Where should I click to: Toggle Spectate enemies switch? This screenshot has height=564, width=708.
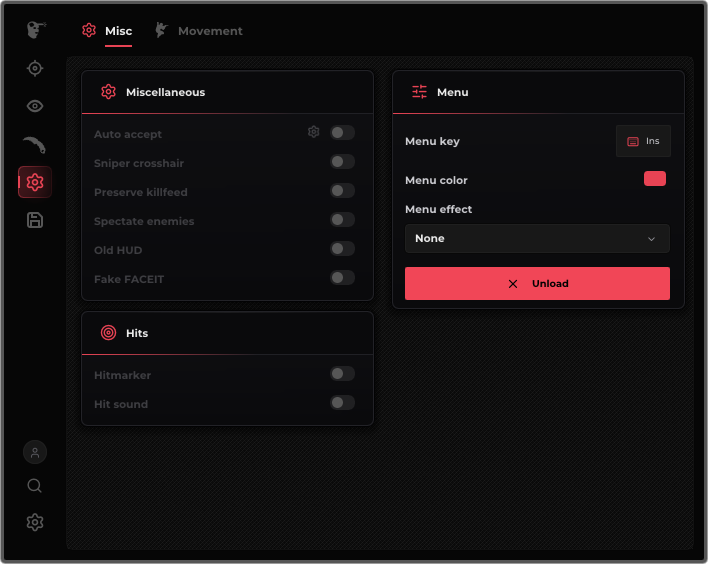coord(342,220)
